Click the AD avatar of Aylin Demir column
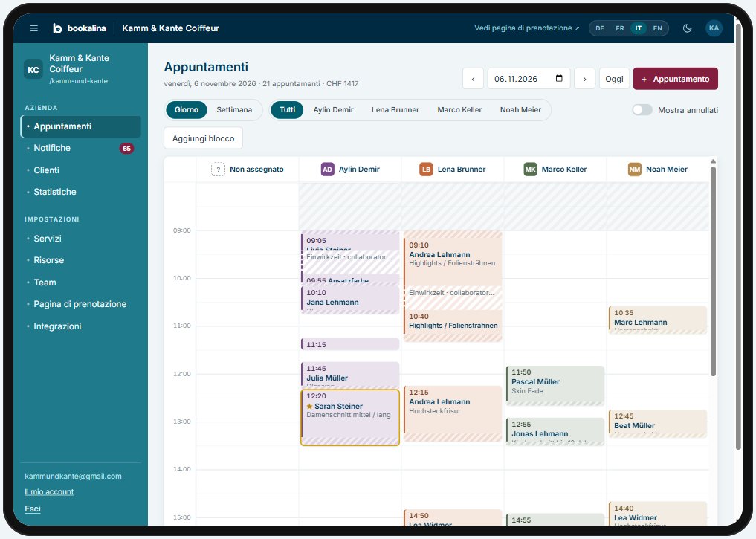This screenshot has height=539, width=756. point(327,170)
